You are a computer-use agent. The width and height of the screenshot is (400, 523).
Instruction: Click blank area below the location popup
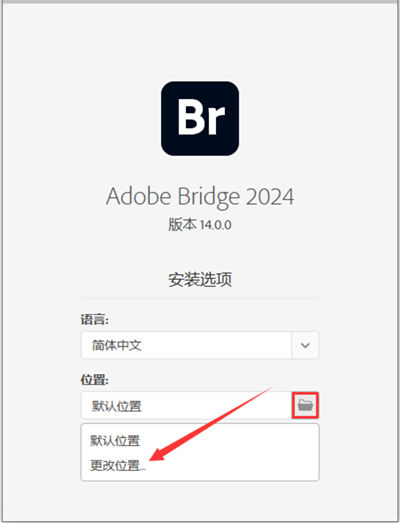click(200, 500)
